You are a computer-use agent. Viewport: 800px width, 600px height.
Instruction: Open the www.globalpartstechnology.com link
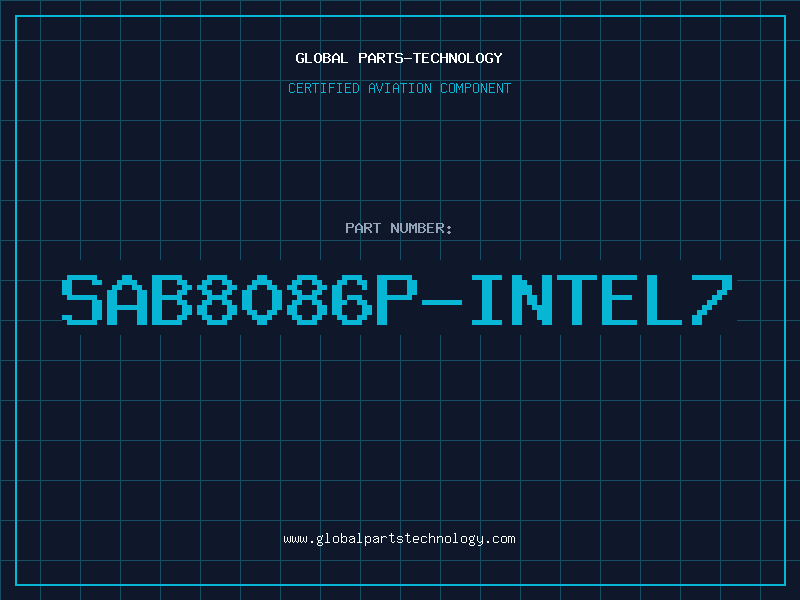[x=399, y=539]
